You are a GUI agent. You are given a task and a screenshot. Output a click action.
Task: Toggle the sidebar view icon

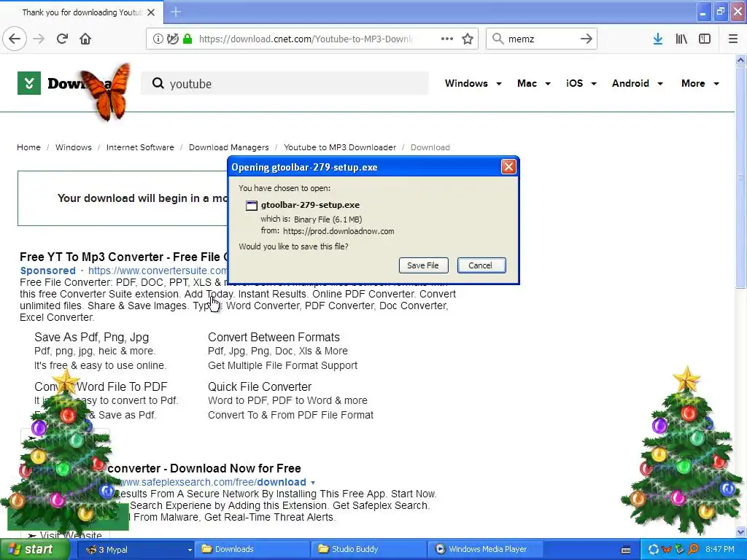click(x=705, y=39)
